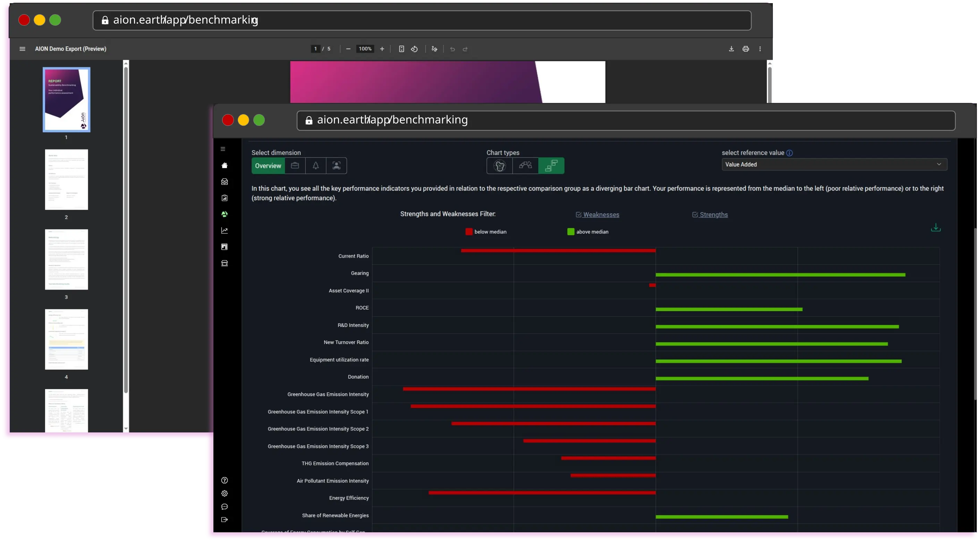
Task: Select the environmental tree dimension tab
Action: point(316,165)
